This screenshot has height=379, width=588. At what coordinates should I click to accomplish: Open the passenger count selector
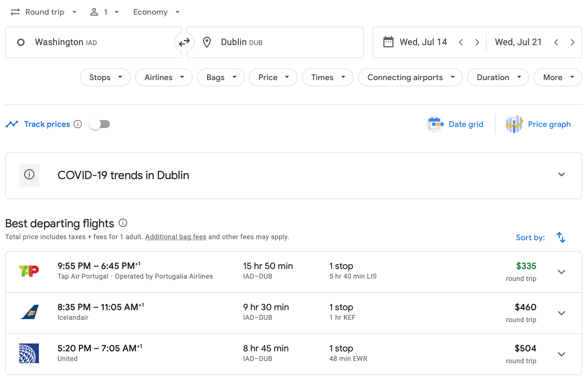[105, 12]
